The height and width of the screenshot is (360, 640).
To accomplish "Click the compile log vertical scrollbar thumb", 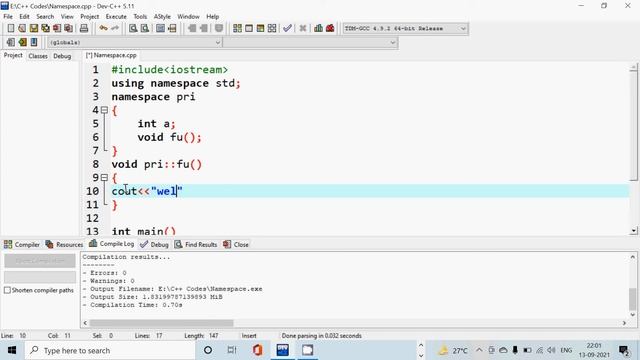I will [x=633, y=299].
